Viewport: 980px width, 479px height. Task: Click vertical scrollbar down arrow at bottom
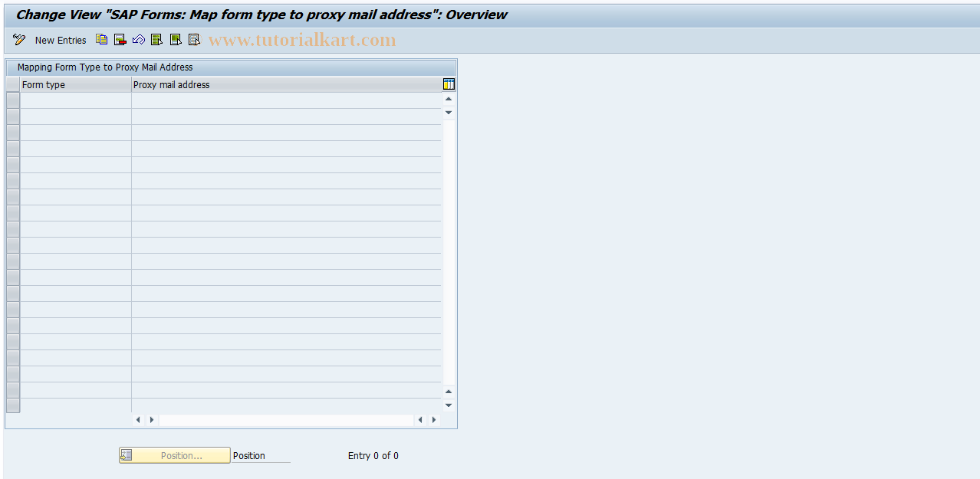449,405
